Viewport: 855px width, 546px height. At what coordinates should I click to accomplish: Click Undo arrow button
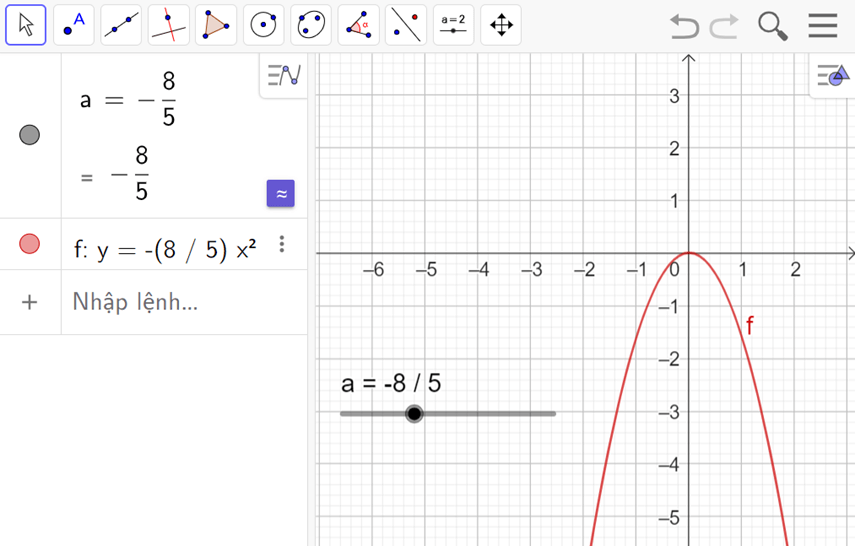click(x=684, y=25)
